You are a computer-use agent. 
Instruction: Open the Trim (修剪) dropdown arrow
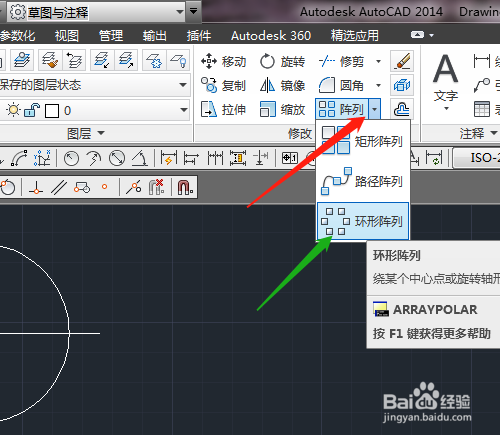pos(378,62)
